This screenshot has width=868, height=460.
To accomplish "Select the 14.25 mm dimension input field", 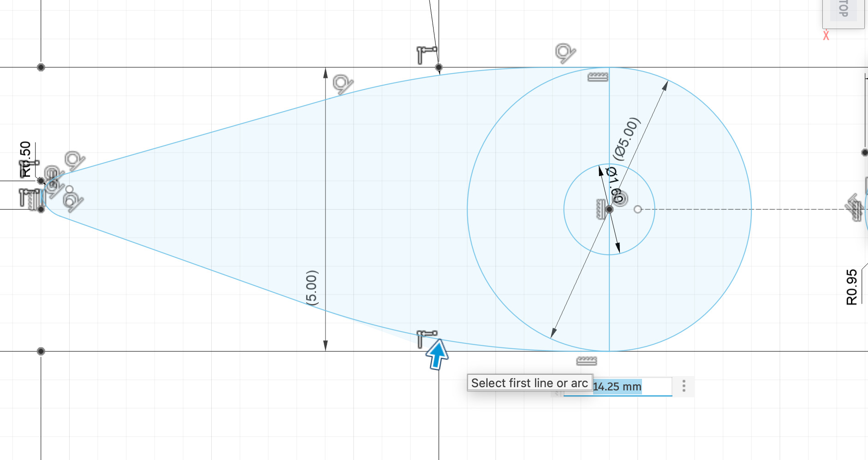I will tap(618, 387).
